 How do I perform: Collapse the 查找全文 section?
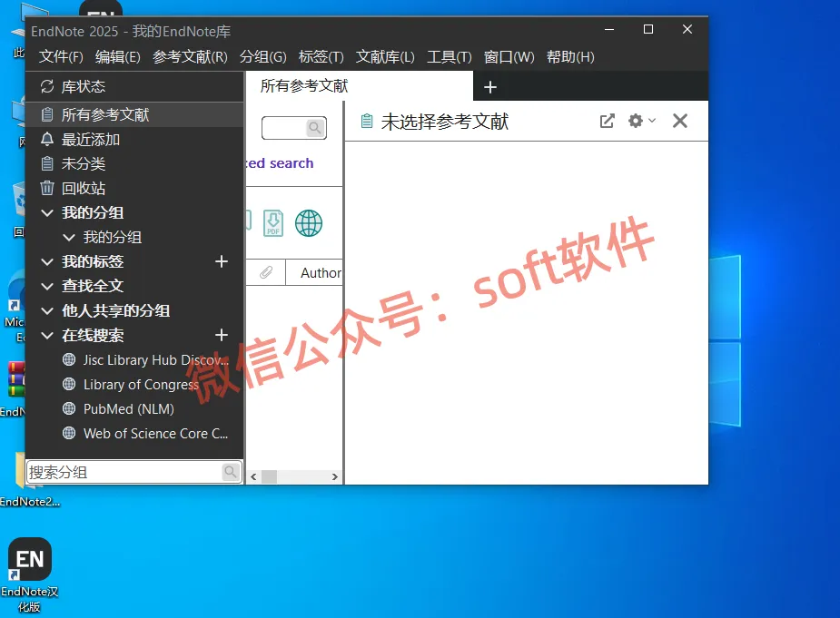click(x=47, y=287)
